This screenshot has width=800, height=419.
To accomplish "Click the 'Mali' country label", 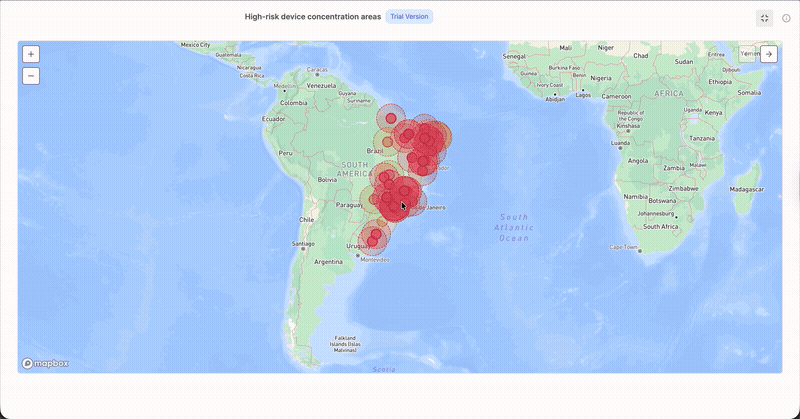I will (x=565, y=47).
